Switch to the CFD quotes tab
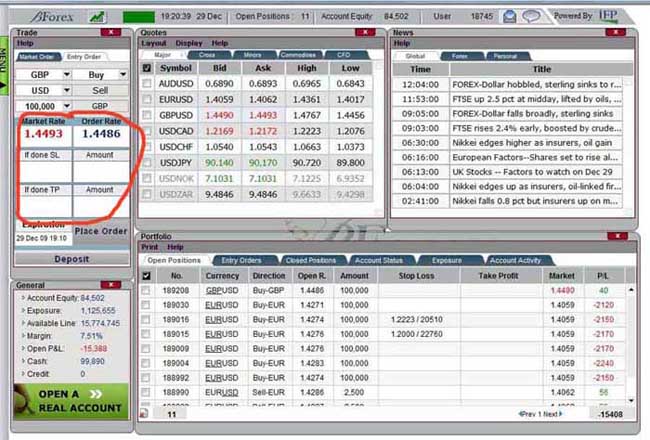The height and width of the screenshot is (440, 650). [x=343, y=55]
